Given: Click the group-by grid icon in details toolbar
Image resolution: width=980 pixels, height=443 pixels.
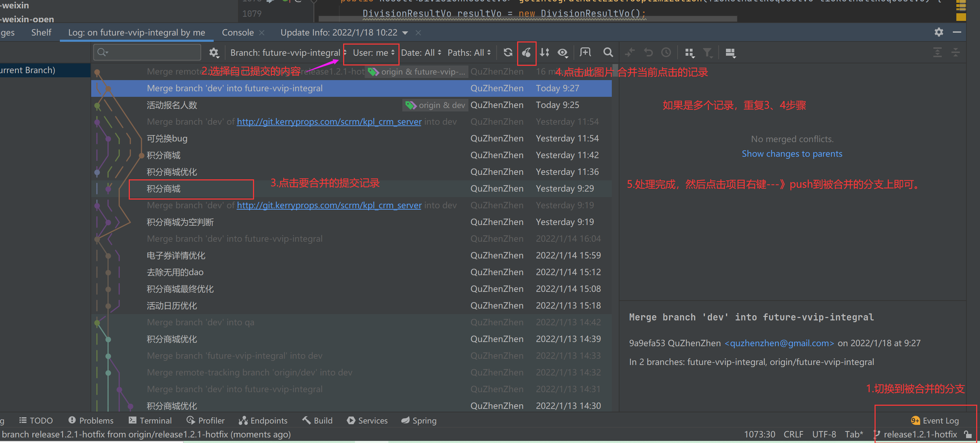Looking at the screenshot, I should pos(690,53).
